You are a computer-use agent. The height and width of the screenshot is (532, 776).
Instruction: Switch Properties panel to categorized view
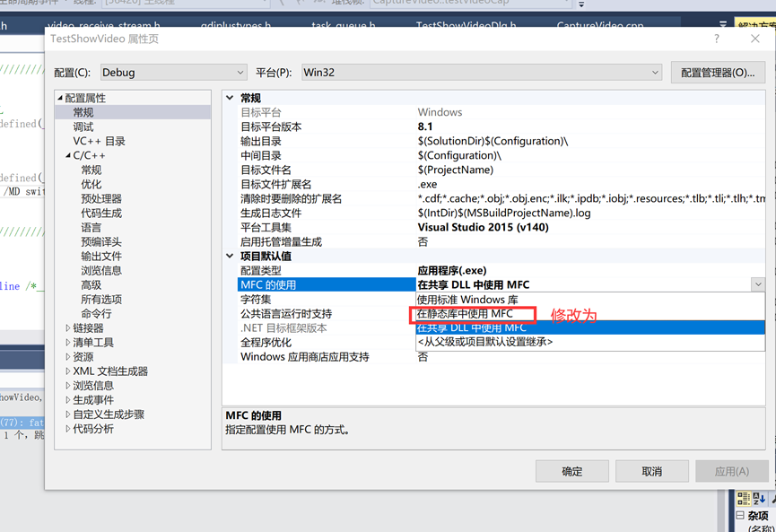point(743,498)
